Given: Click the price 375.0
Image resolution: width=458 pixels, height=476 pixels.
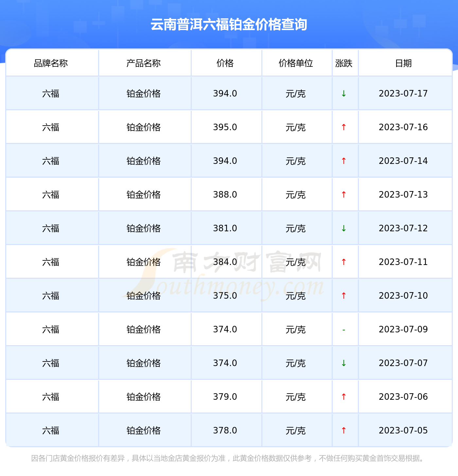Looking at the screenshot, I should coord(225,296).
